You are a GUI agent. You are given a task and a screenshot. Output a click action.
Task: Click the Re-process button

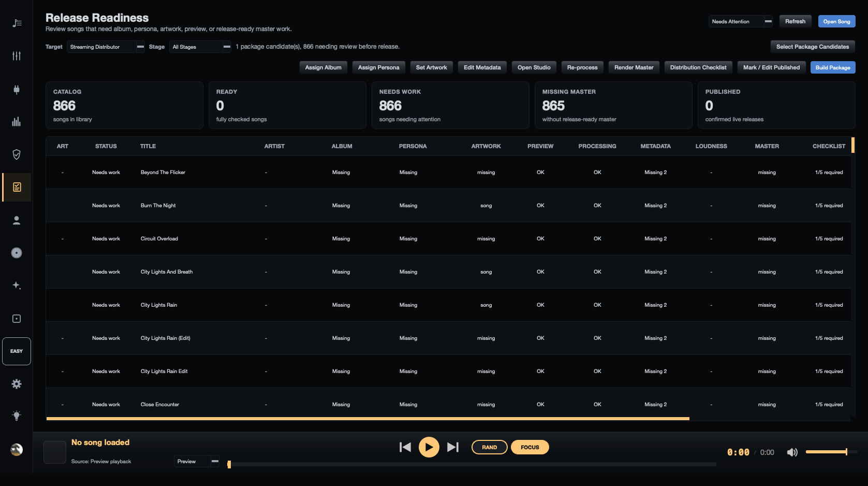point(582,67)
